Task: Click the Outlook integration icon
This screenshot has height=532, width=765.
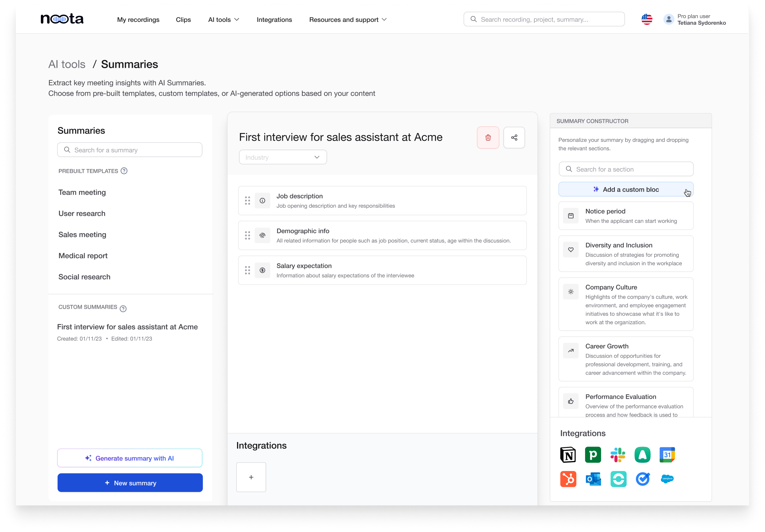Action: [x=593, y=479]
